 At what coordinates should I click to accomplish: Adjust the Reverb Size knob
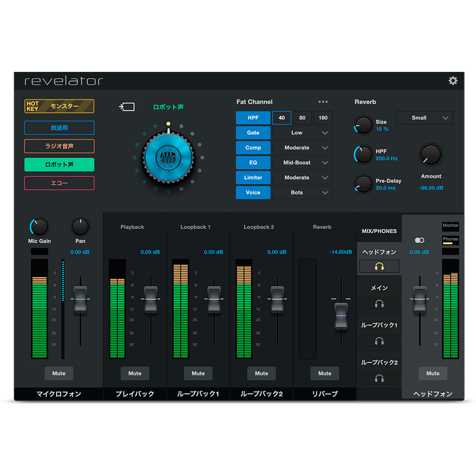(x=363, y=125)
